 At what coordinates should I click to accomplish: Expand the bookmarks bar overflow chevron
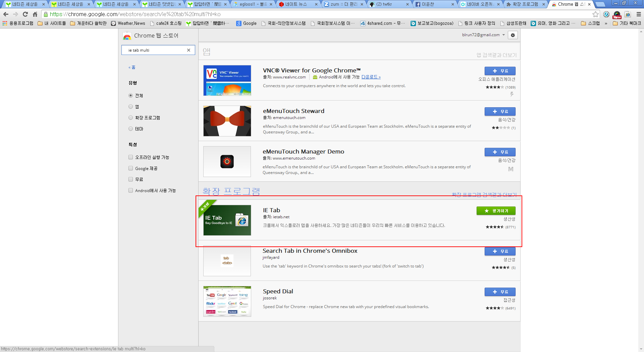pos(606,23)
